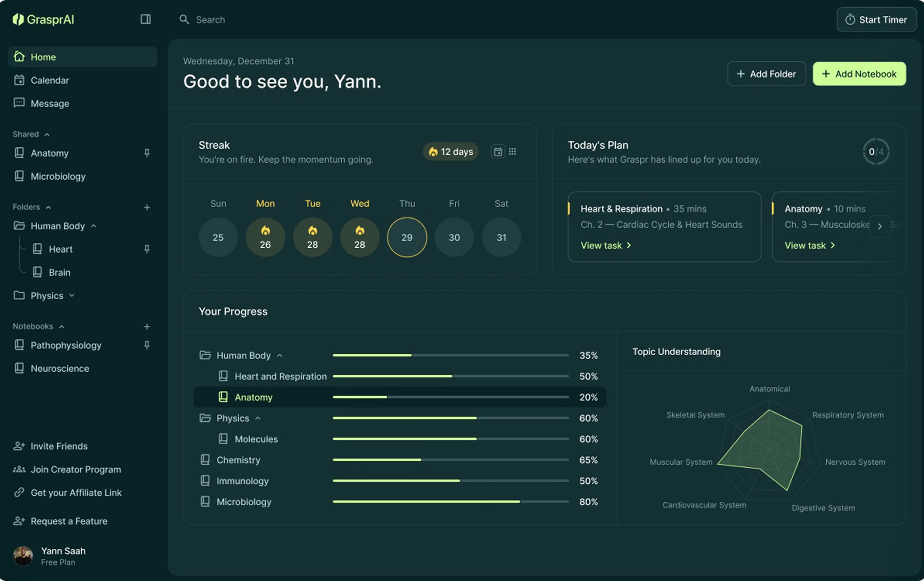Click Chemistry 65% progress bar
The width and height of the screenshot is (924, 581).
pos(450,459)
